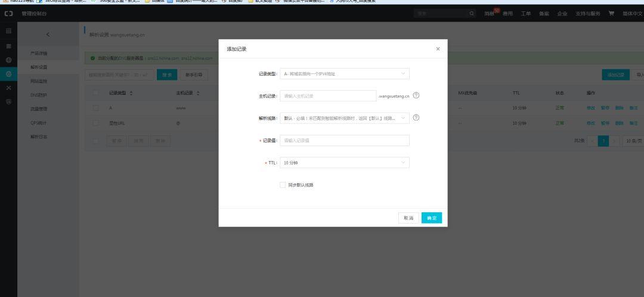Viewport: 644px width, 297px height.
Task: Tick the select-all checkbox in table header
Action: tap(95, 93)
